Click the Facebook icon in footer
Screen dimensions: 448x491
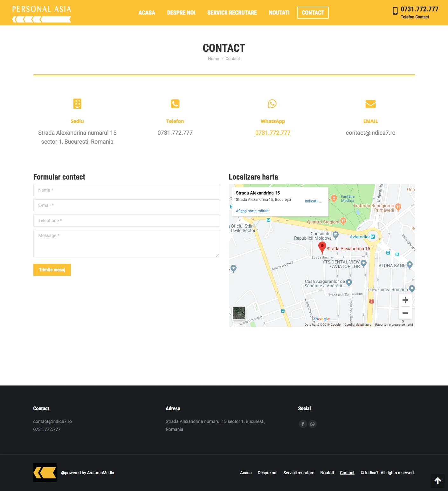tap(303, 424)
